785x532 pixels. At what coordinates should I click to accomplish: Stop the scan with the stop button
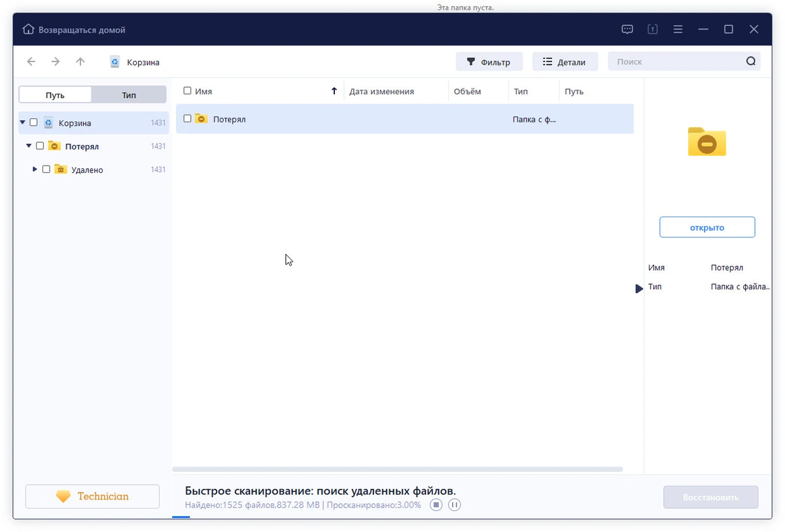[436, 505]
